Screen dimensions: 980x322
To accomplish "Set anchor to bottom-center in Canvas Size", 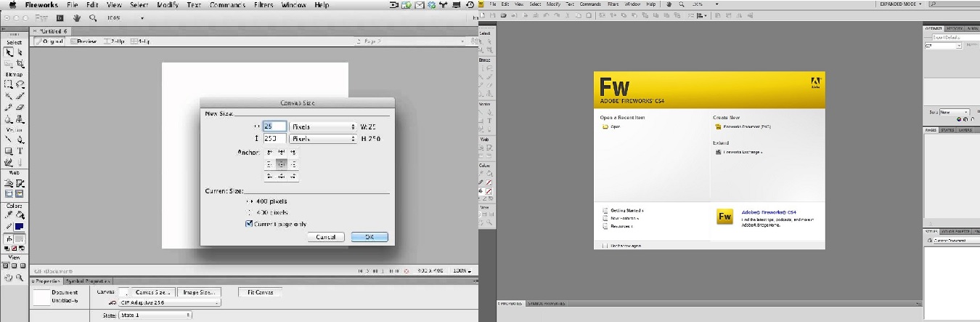I will [282, 176].
